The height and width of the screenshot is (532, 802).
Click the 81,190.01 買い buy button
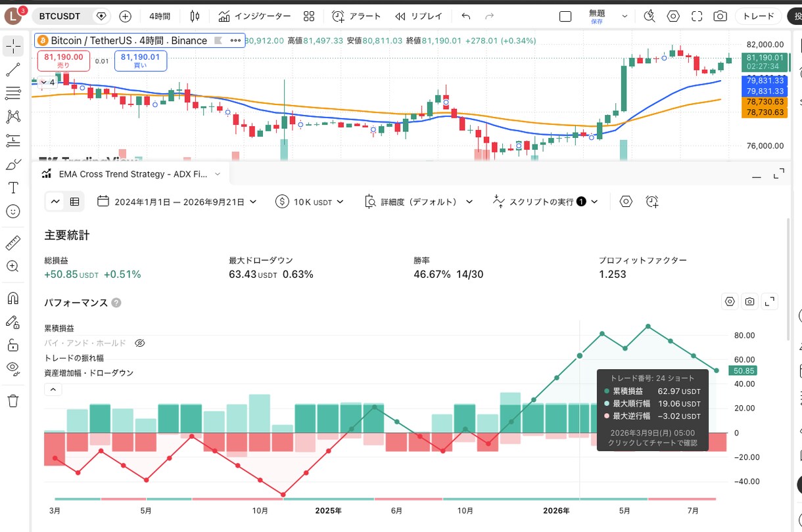click(x=141, y=61)
